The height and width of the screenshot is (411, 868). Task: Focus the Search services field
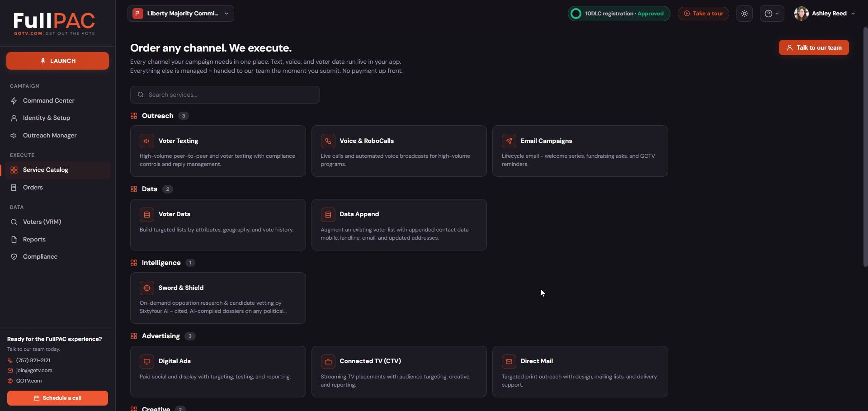[x=225, y=94]
